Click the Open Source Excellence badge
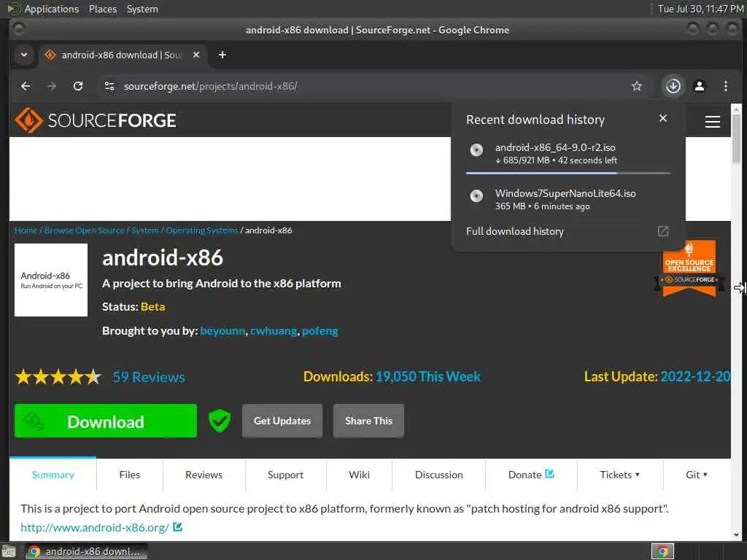This screenshot has width=747, height=560. click(689, 268)
